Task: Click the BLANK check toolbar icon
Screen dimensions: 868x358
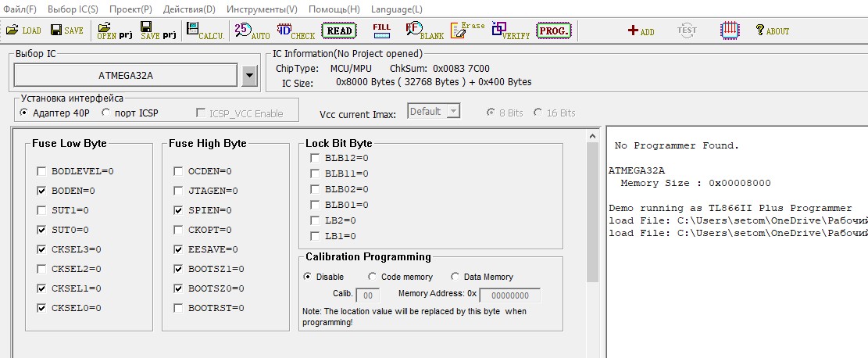Action: [424, 31]
